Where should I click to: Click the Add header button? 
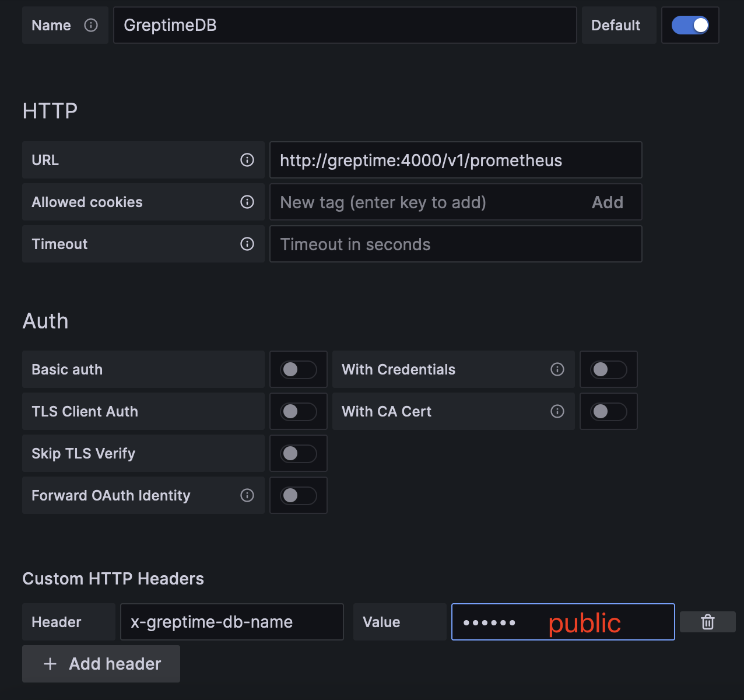100,664
